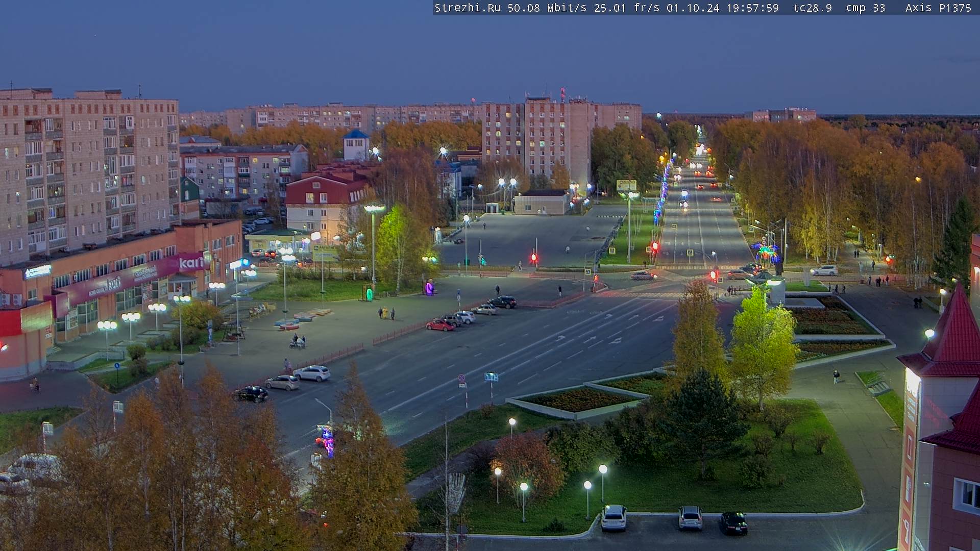Screen dimensions: 980x551
Task: Select the 01.10.24 date stamp
Action: pos(693,8)
